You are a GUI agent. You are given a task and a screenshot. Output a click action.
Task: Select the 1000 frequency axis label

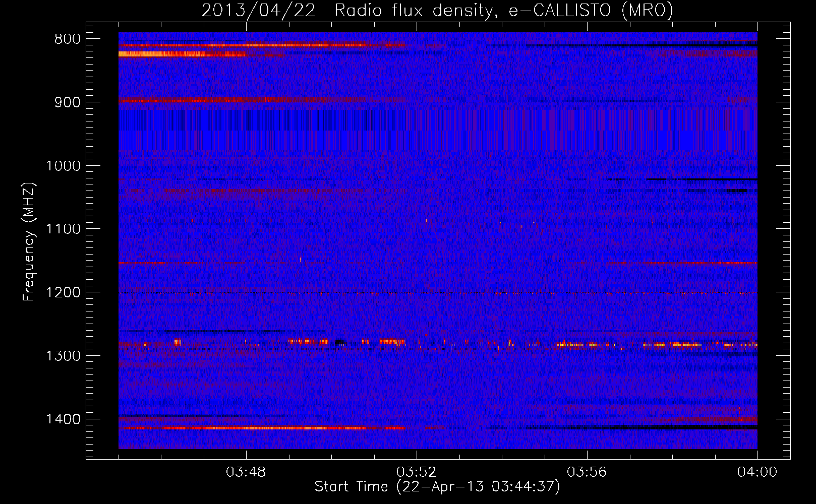[63, 166]
